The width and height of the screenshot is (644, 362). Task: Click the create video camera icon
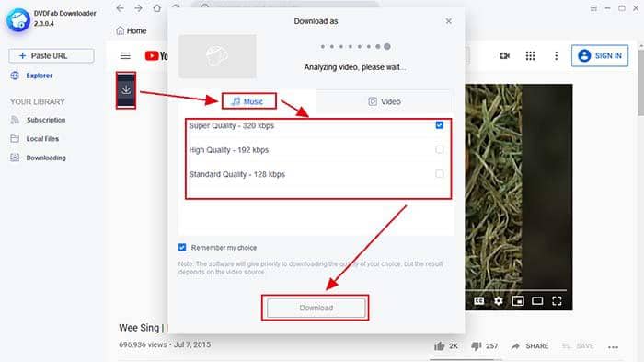504,55
